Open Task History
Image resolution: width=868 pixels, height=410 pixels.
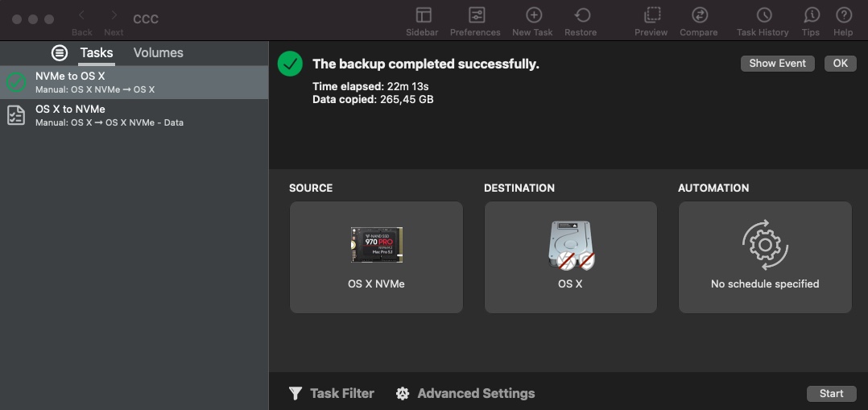pyautogui.click(x=764, y=15)
